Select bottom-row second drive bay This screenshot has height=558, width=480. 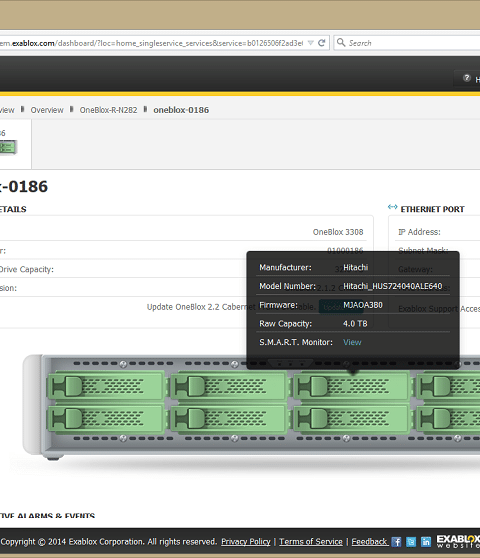tap(229, 418)
